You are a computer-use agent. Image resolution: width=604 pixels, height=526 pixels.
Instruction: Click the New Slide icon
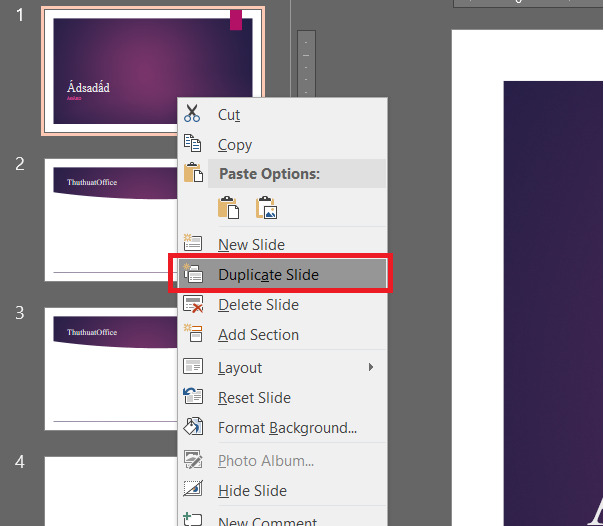[x=193, y=244]
